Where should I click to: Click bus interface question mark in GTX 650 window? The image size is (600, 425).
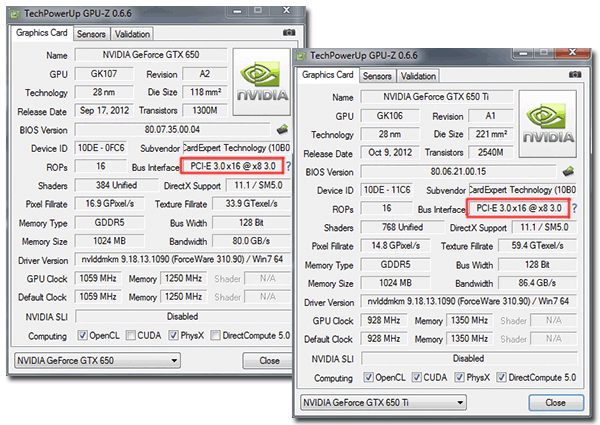[289, 166]
